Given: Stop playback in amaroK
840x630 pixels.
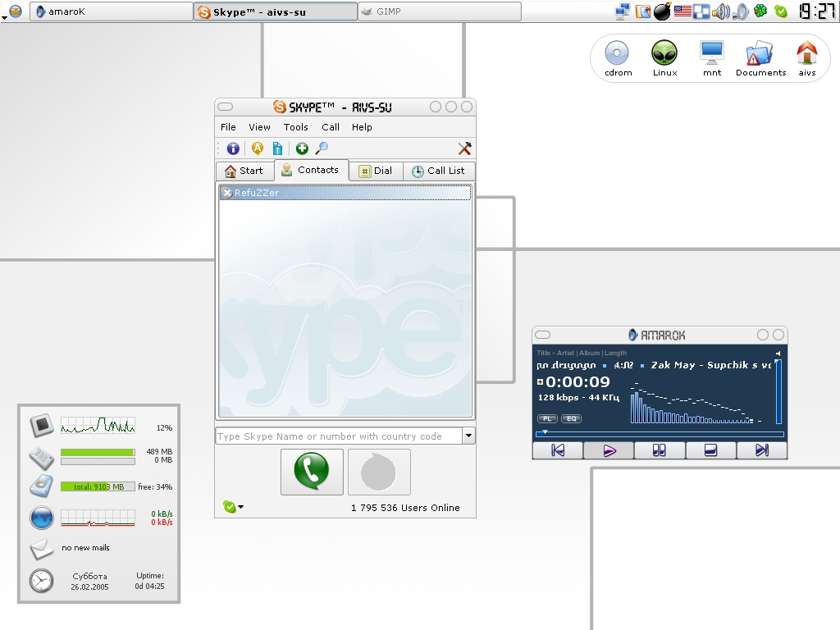Looking at the screenshot, I should coord(711,450).
